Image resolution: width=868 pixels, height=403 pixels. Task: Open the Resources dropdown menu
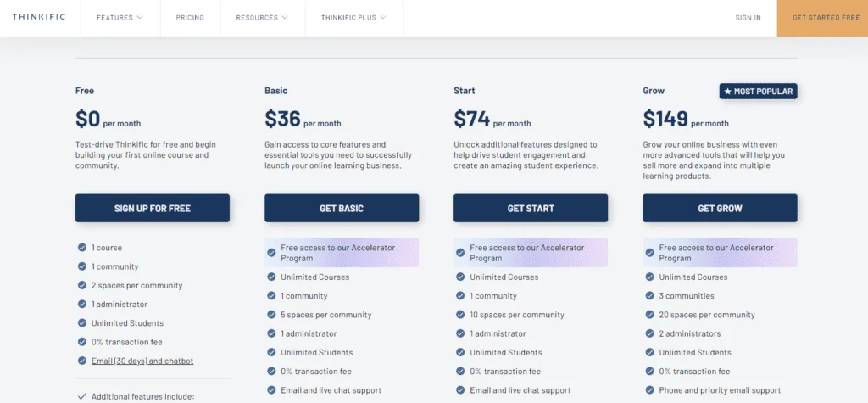point(263,18)
